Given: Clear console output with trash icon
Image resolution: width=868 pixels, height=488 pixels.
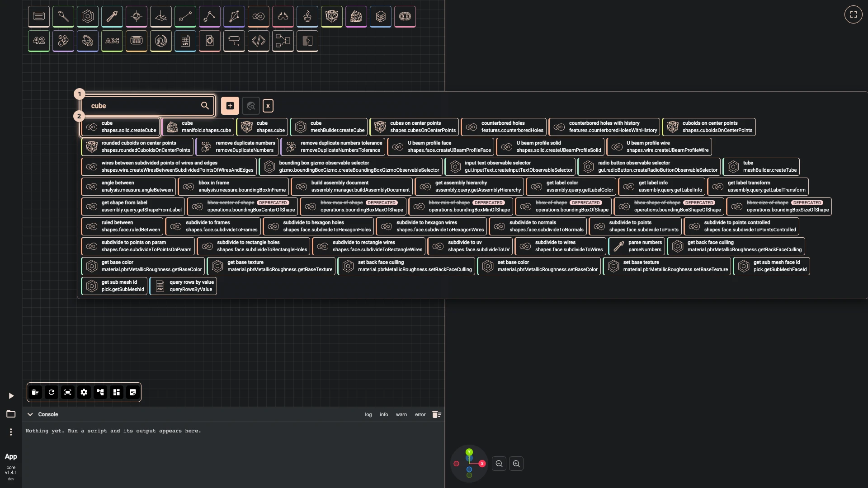Looking at the screenshot, I should 437,414.
